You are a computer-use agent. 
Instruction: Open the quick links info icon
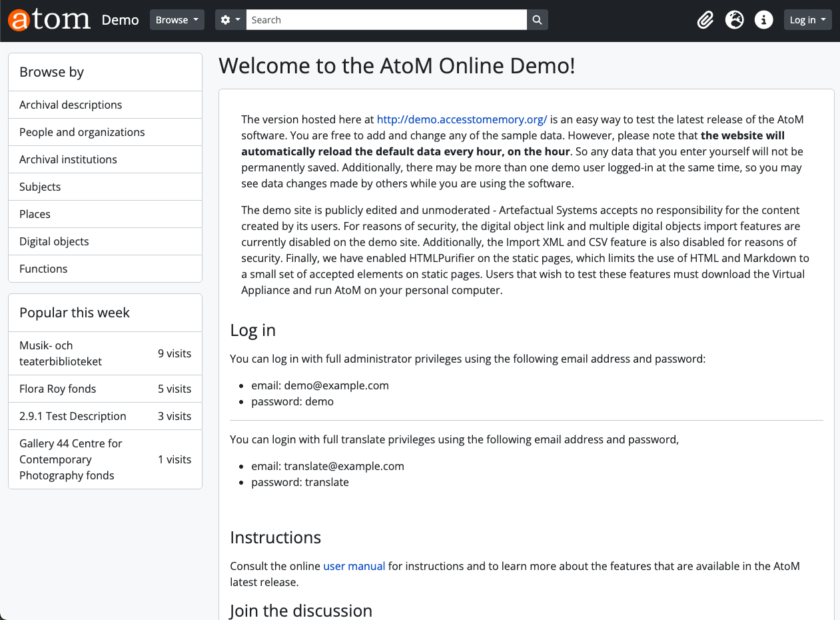click(x=763, y=20)
